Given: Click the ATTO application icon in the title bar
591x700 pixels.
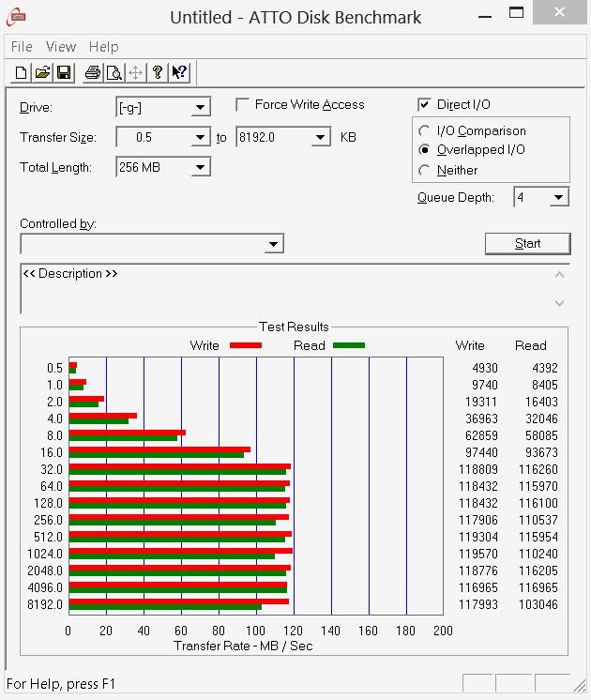Looking at the screenshot, I should coord(17,17).
